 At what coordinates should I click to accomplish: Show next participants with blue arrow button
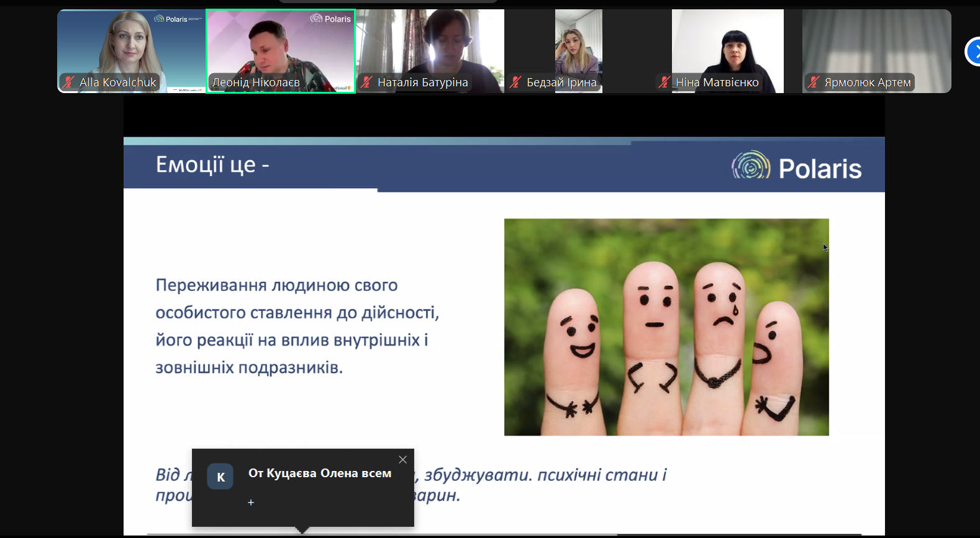973,52
